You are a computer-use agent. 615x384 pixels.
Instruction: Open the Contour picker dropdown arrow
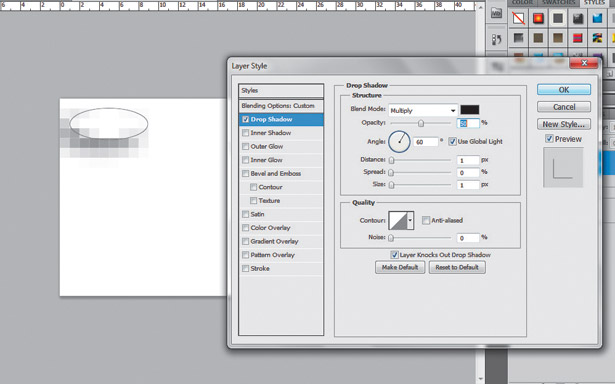[410, 220]
